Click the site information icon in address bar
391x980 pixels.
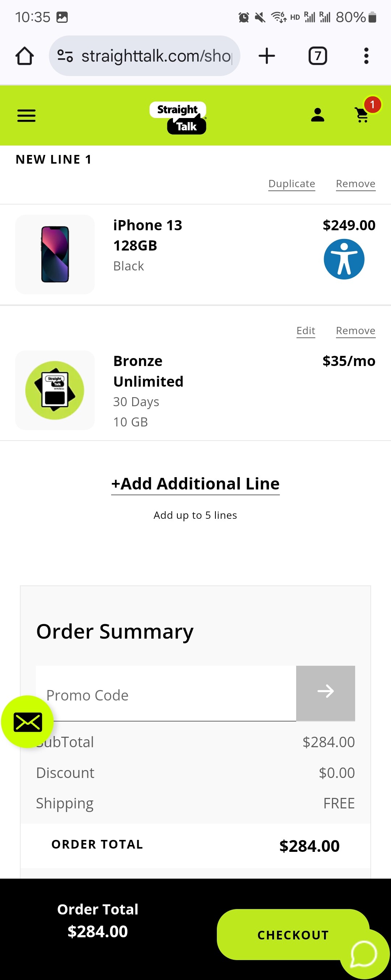click(x=65, y=56)
